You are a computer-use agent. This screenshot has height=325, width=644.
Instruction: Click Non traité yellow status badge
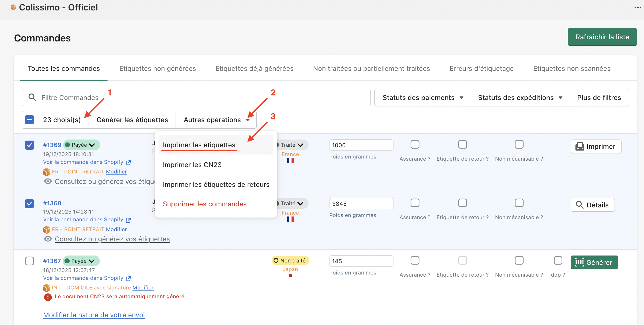[x=290, y=261]
